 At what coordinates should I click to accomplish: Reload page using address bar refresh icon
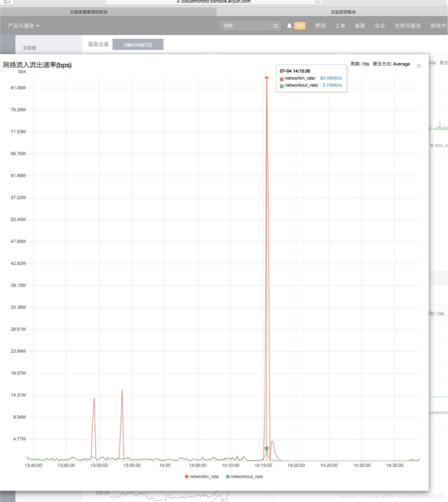coord(318,2)
